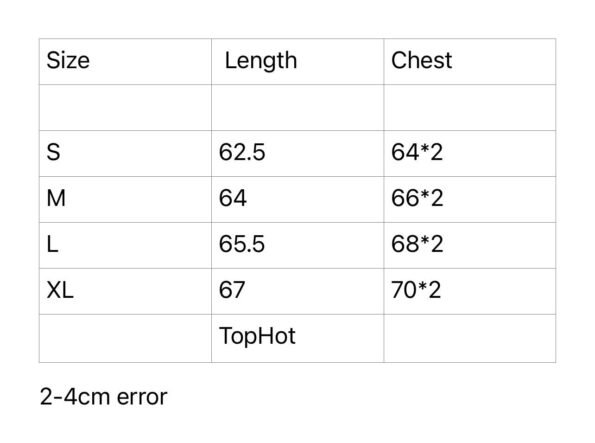Click the M size cell
The image size is (595, 443).
coord(125,199)
